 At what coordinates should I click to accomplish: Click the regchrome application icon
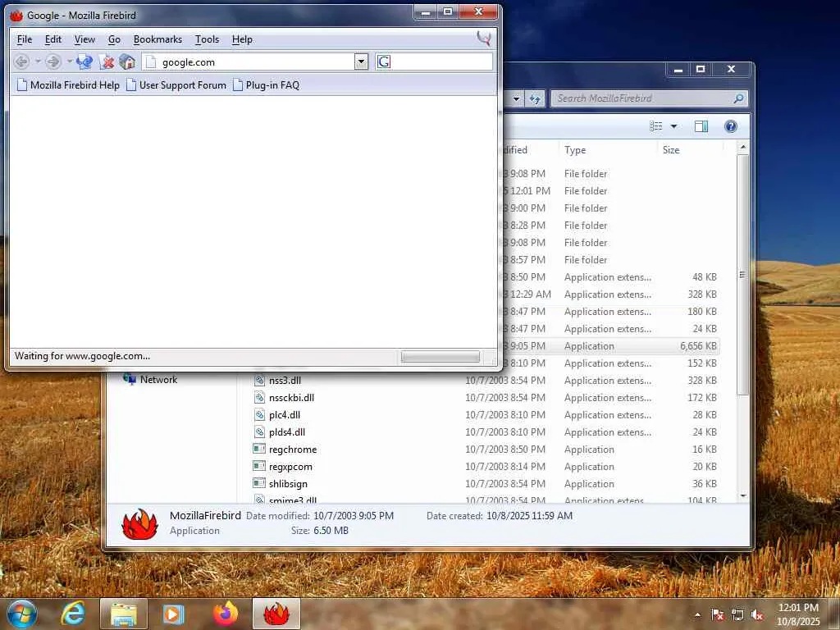[259, 449]
